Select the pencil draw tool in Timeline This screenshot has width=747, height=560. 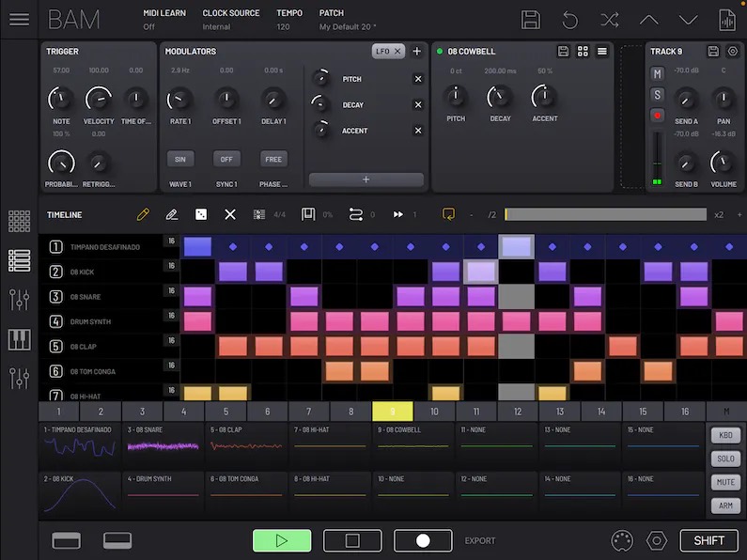click(143, 214)
